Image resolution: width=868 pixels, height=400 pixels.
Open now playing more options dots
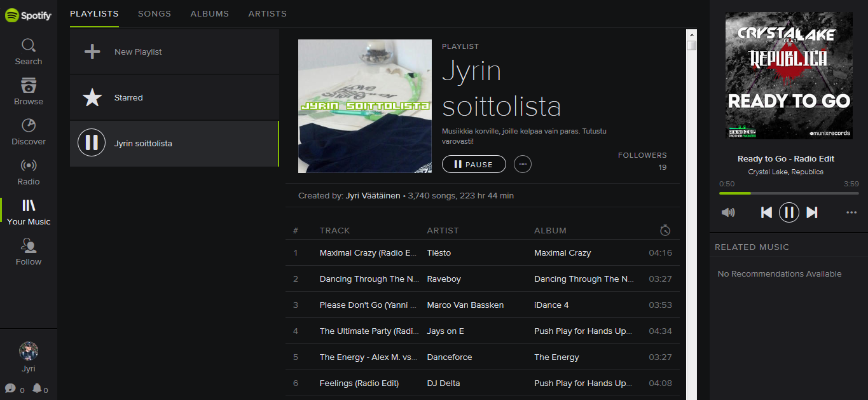click(x=851, y=212)
